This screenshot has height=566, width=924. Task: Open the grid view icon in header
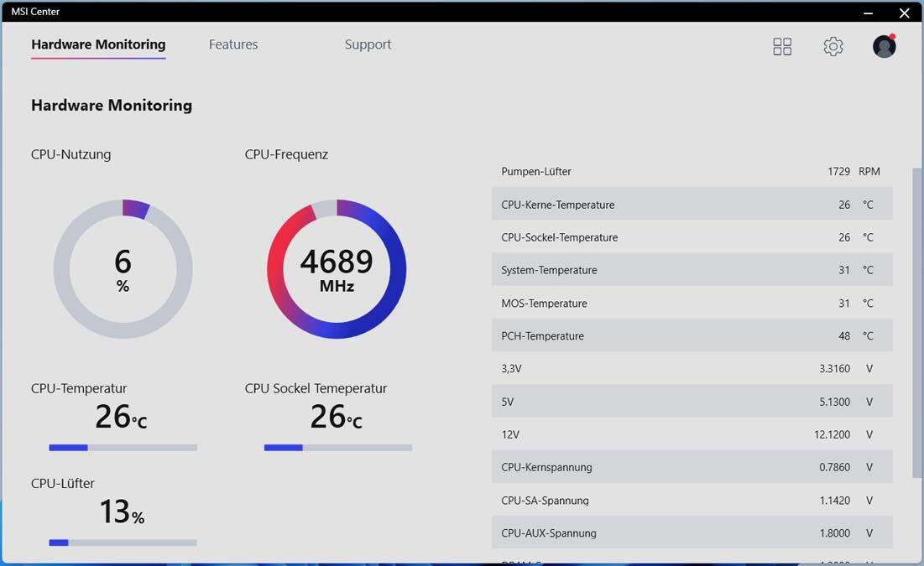782,46
